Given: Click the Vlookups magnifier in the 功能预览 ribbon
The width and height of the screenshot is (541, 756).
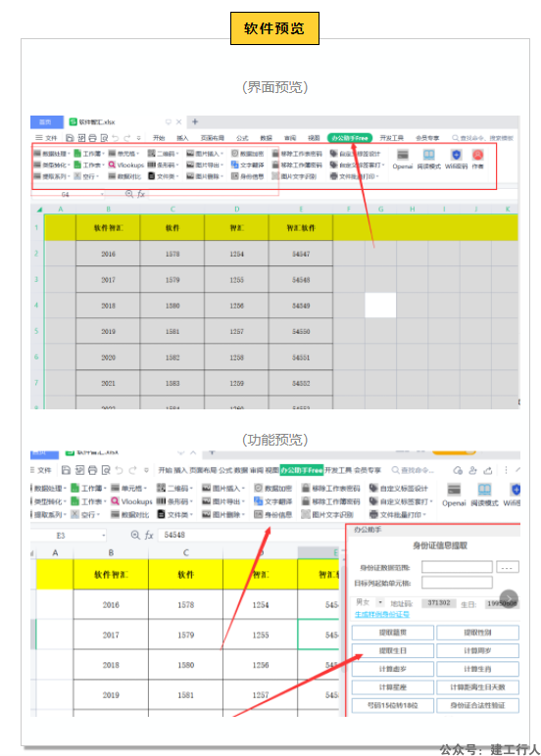Looking at the screenshot, I should tap(115, 501).
